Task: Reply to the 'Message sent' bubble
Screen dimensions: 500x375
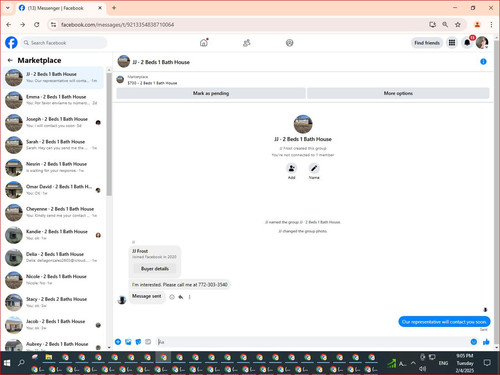Action: coord(181,297)
